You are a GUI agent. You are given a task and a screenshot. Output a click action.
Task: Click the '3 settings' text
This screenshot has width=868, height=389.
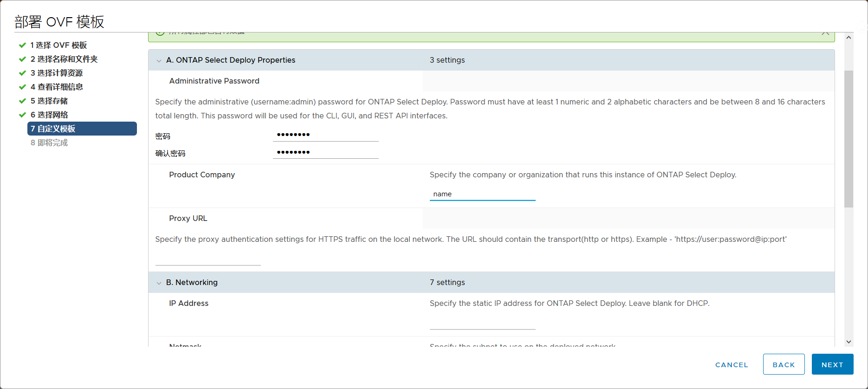click(447, 60)
